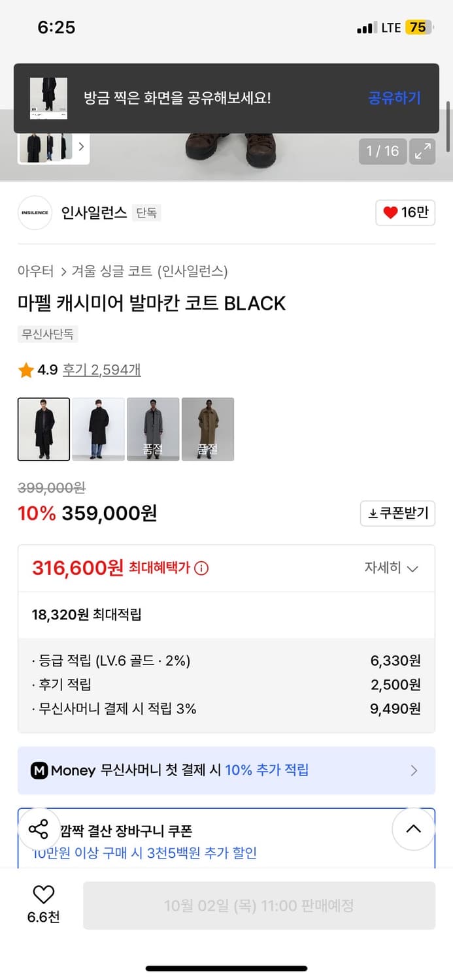The height and width of the screenshot is (980, 453).
Task: Select the sold-out brown coat color option
Action: 207,429
